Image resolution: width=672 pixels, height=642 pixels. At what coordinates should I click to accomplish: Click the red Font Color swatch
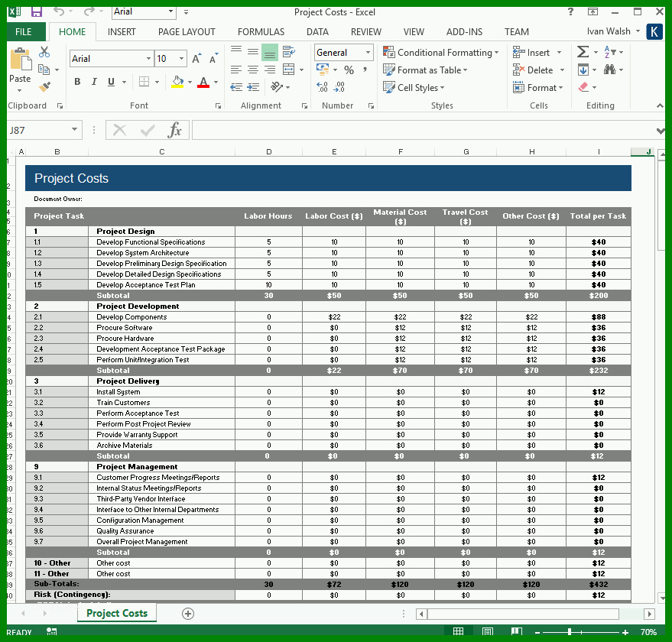pyautogui.click(x=203, y=82)
